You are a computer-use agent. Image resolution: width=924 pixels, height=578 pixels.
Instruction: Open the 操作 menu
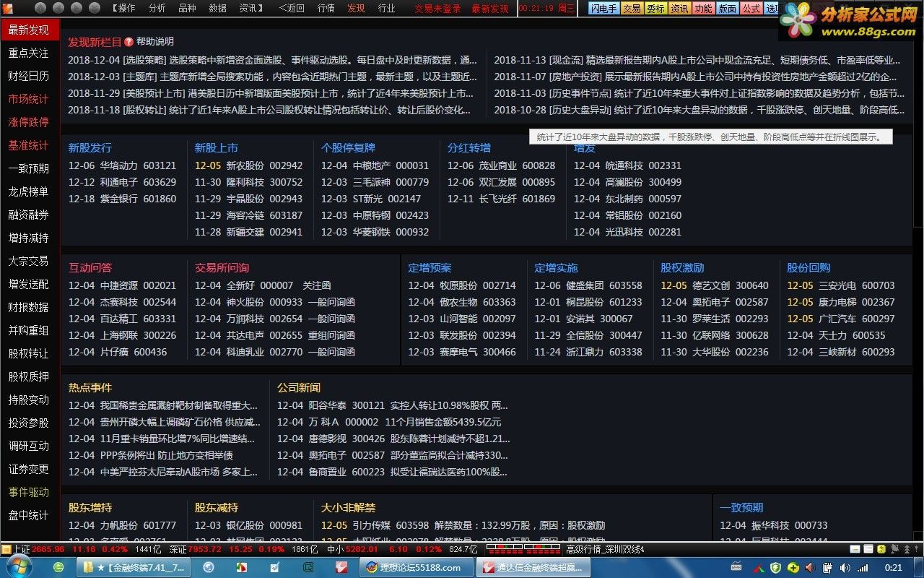(x=126, y=8)
